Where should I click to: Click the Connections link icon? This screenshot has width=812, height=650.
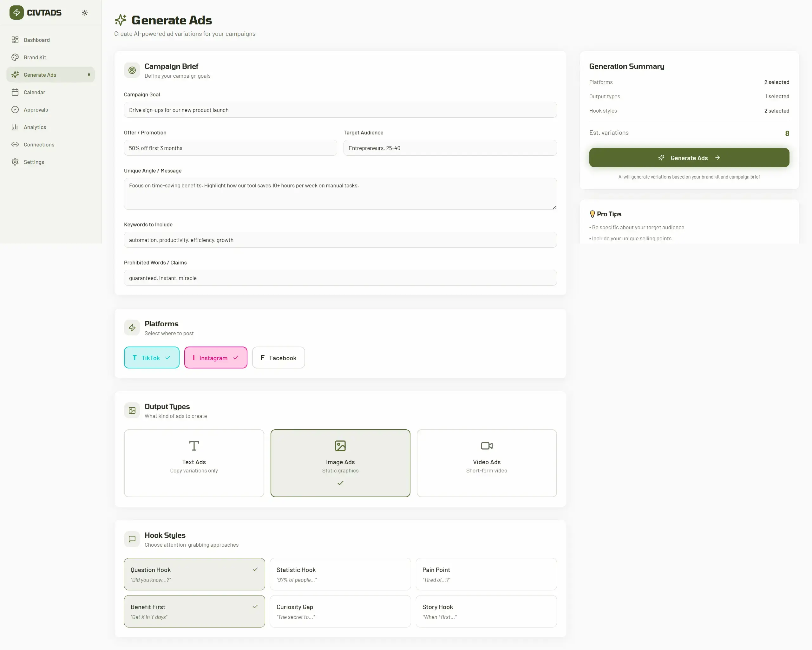pos(15,144)
